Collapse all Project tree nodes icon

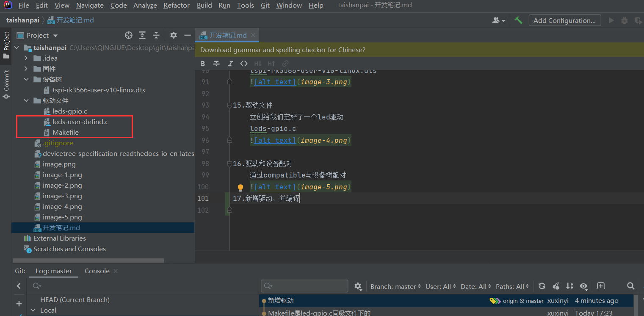pos(156,35)
